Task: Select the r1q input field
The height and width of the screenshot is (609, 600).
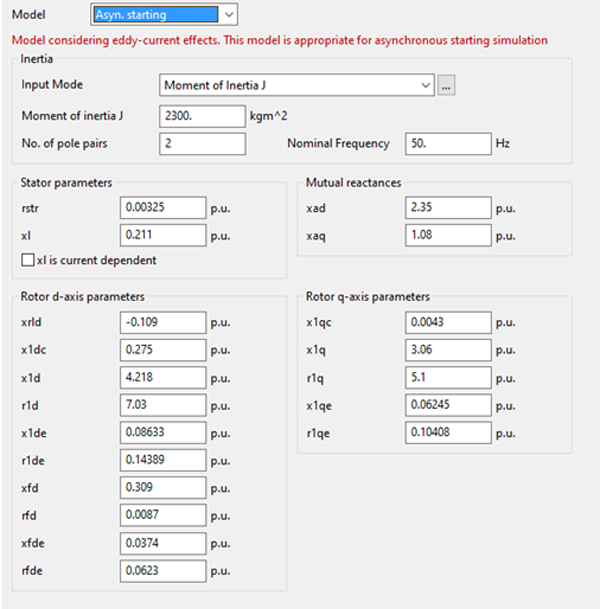Action: pos(449,378)
